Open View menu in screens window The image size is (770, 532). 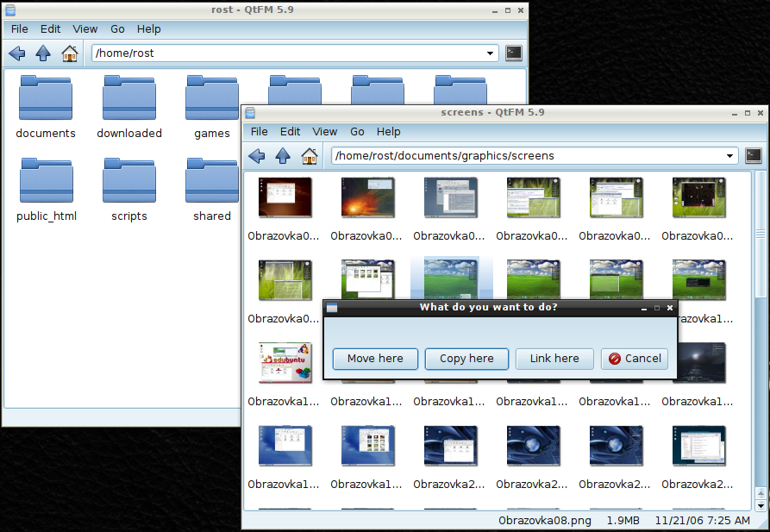pyautogui.click(x=325, y=132)
